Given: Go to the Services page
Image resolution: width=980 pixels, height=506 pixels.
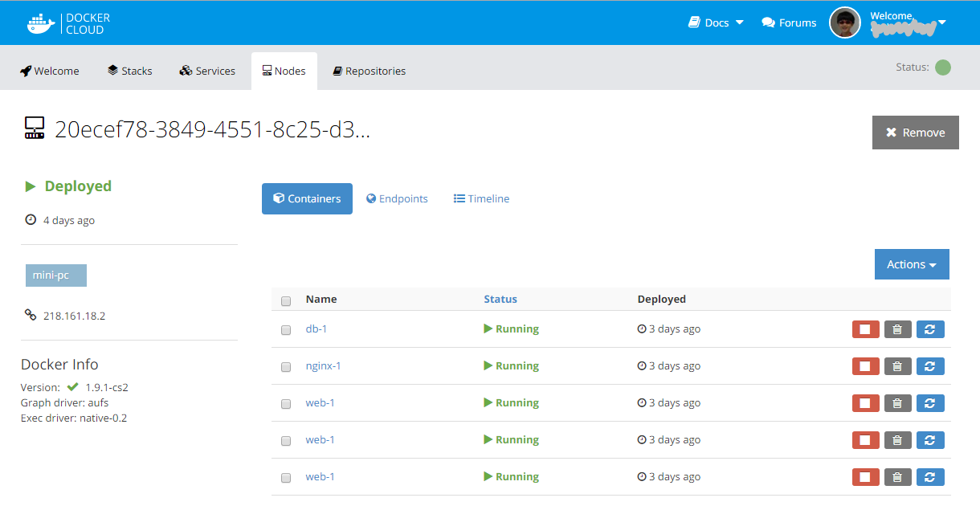Looking at the screenshot, I should (207, 71).
